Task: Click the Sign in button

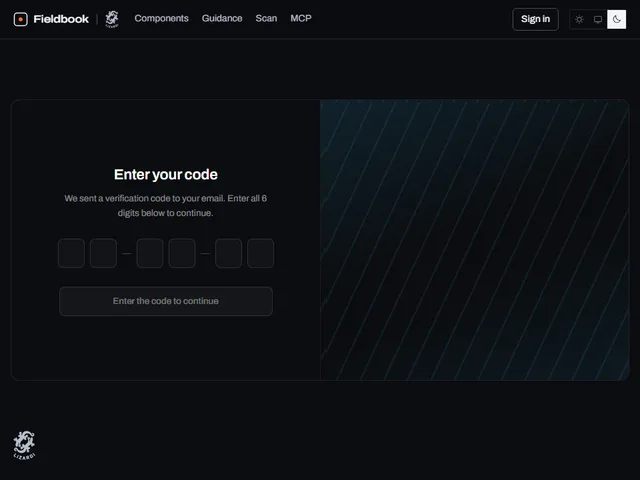Action: coord(535,19)
